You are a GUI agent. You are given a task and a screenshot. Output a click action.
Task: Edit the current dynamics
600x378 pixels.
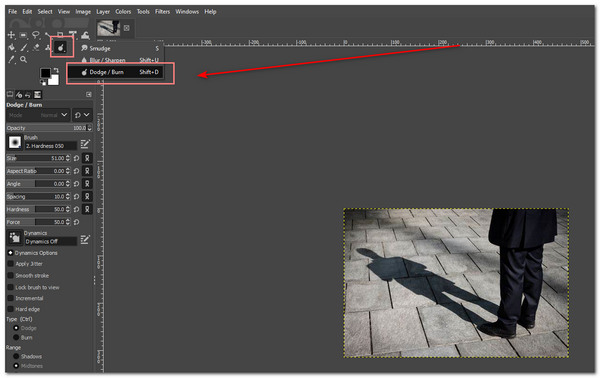pyautogui.click(x=85, y=240)
